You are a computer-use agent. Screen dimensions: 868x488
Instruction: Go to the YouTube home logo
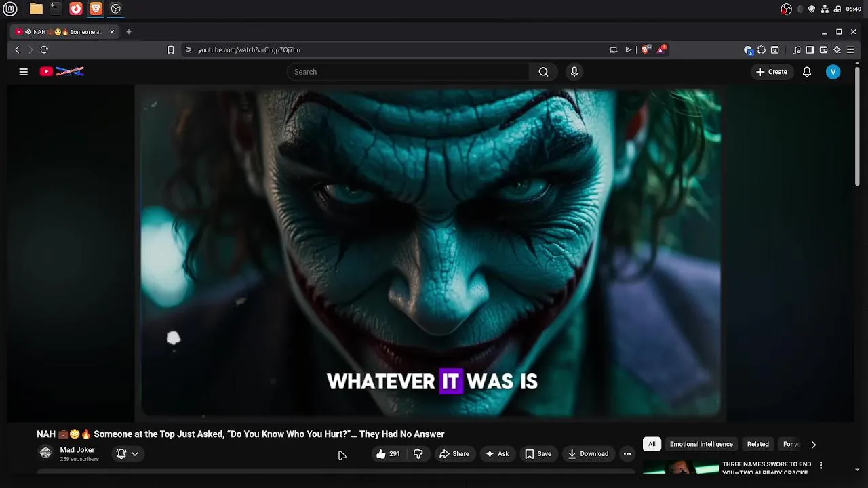[62, 71]
